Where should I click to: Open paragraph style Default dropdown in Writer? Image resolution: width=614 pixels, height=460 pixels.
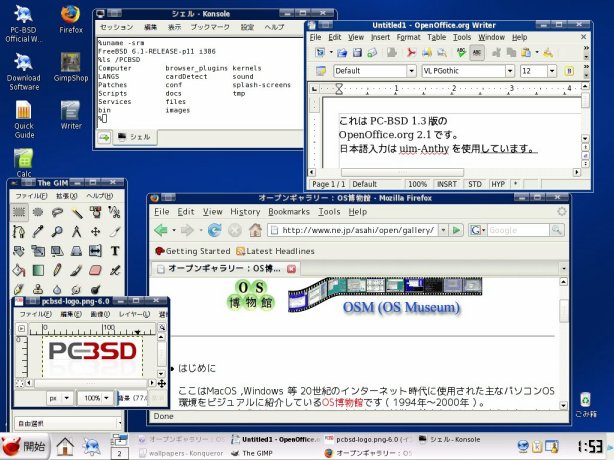click(x=411, y=71)
